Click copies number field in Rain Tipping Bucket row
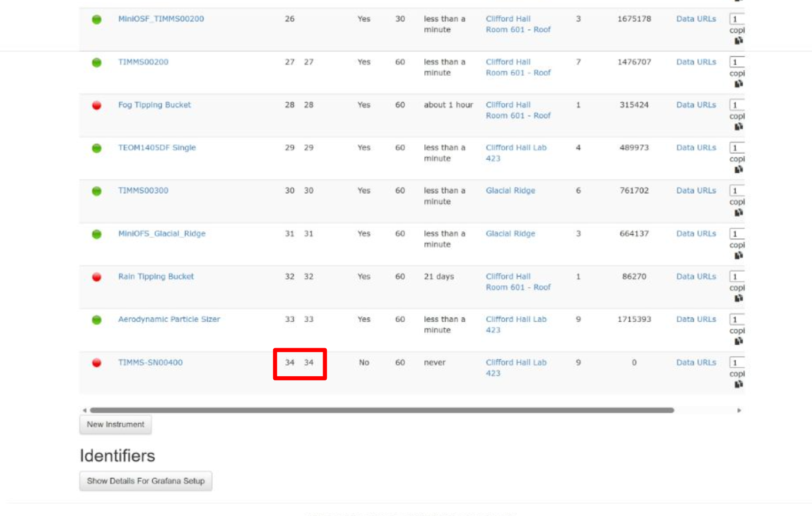The height and width of the screenshot is (516, 812). coord(737,276)
